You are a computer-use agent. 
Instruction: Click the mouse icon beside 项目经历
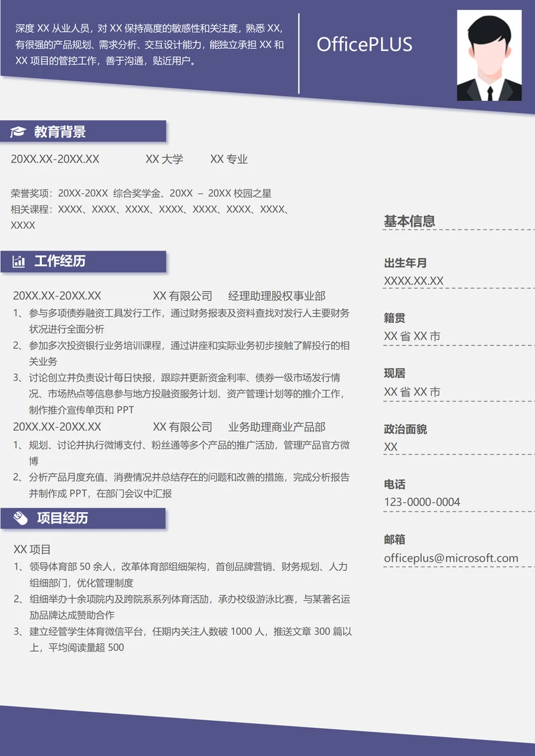(20, 518)
